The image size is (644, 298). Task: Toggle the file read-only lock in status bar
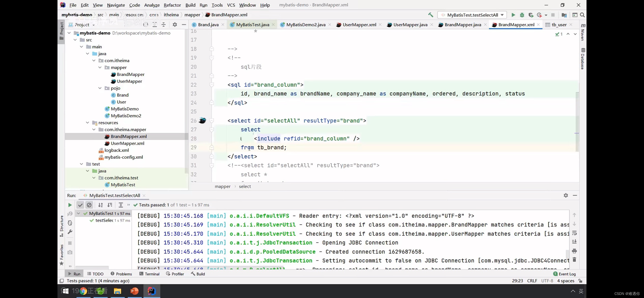point(580,281)
